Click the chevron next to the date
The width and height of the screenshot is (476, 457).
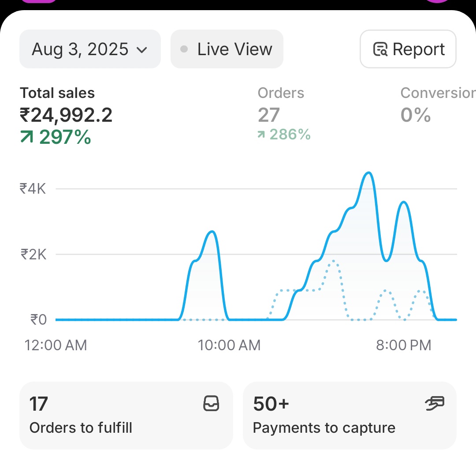click(142, 49)
